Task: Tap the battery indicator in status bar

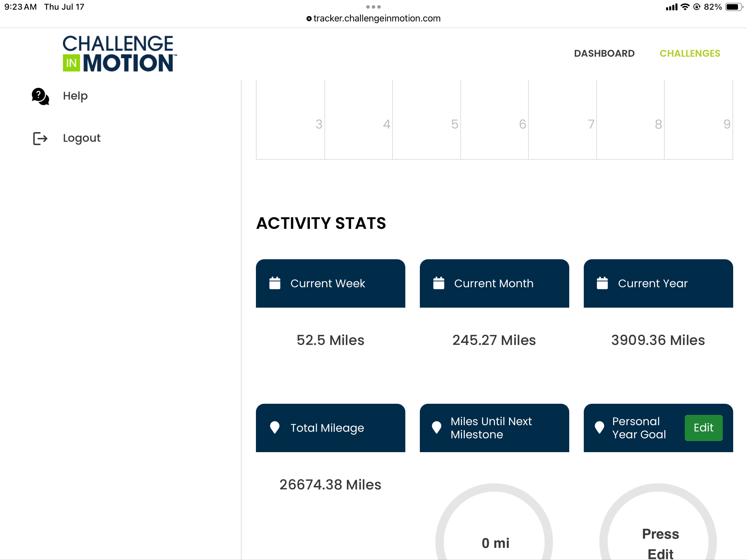Action: pos(734,7)
